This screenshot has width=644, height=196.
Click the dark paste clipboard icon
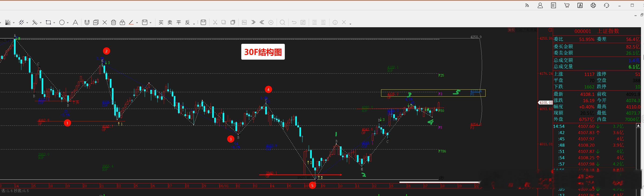233,23
